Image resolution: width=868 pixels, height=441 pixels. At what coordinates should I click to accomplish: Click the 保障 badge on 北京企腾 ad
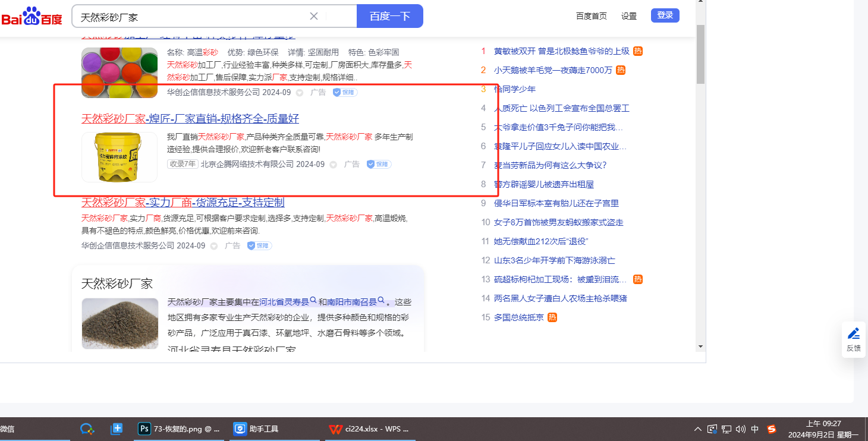(379, 164)
